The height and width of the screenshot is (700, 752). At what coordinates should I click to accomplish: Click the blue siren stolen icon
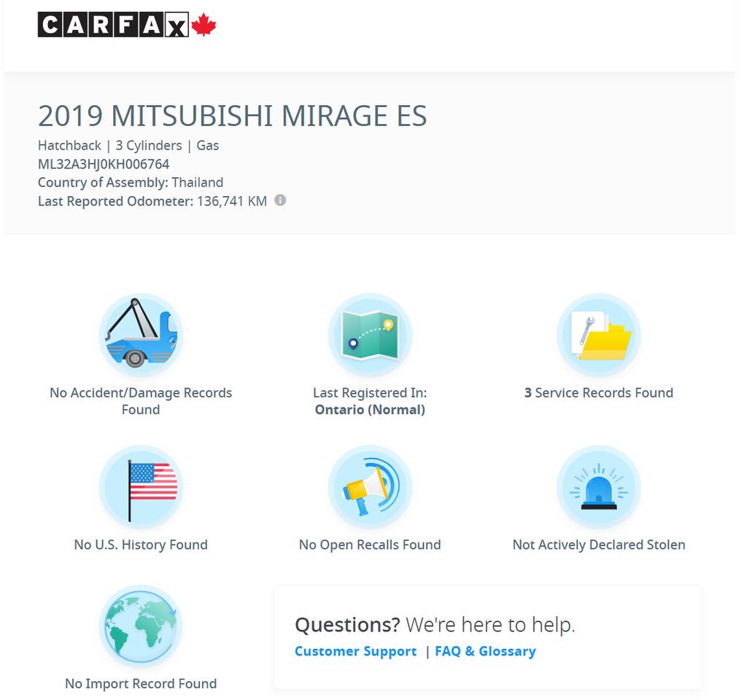[x=599, y=487]
